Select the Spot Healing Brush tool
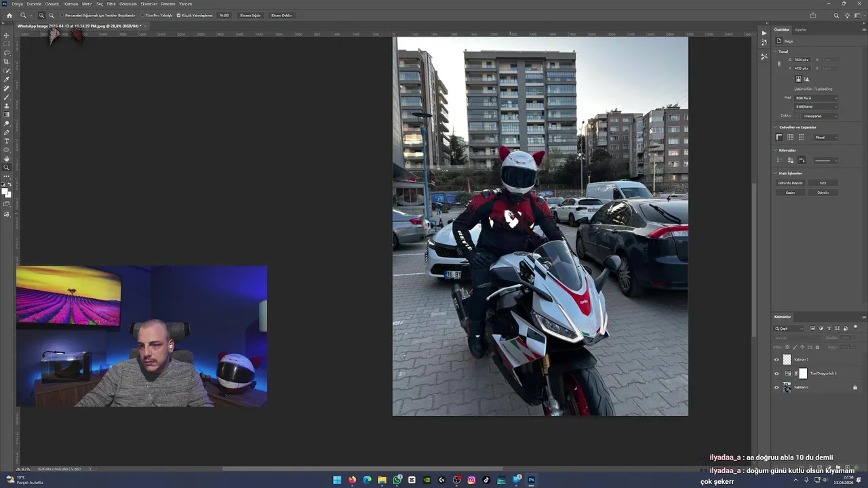Viewport: 868px width, 488px height. (x=7, y=88)
